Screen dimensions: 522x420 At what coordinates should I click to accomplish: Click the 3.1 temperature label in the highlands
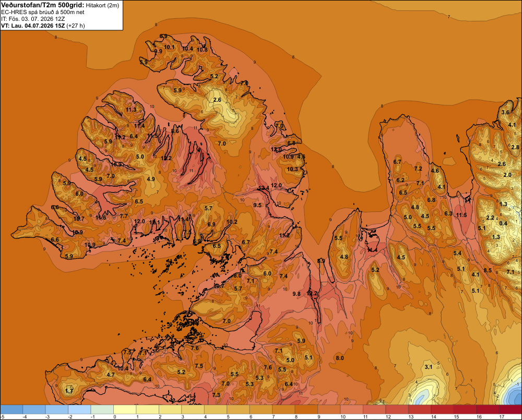(429, 367)
